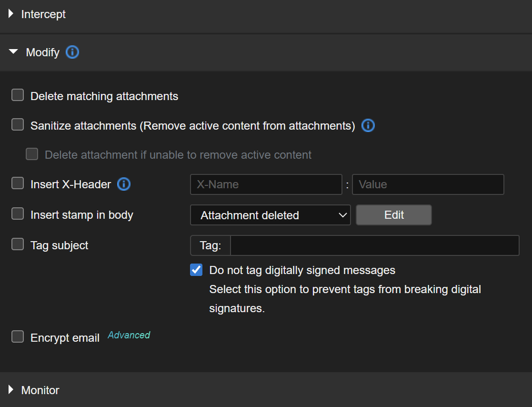The width and height of the screenshot is (532, 407).
Task: Toggle the Insert stamp in body checkbox
Action: tap(18, 214)
